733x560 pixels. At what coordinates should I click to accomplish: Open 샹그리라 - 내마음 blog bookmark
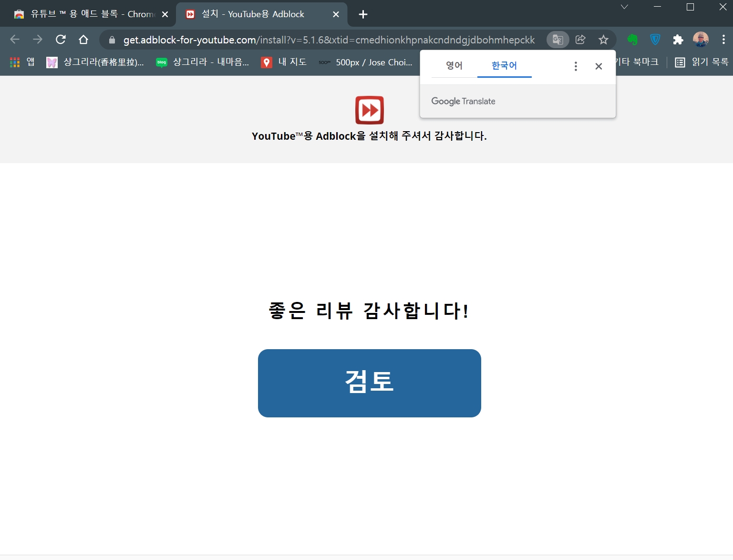[203, 62]
